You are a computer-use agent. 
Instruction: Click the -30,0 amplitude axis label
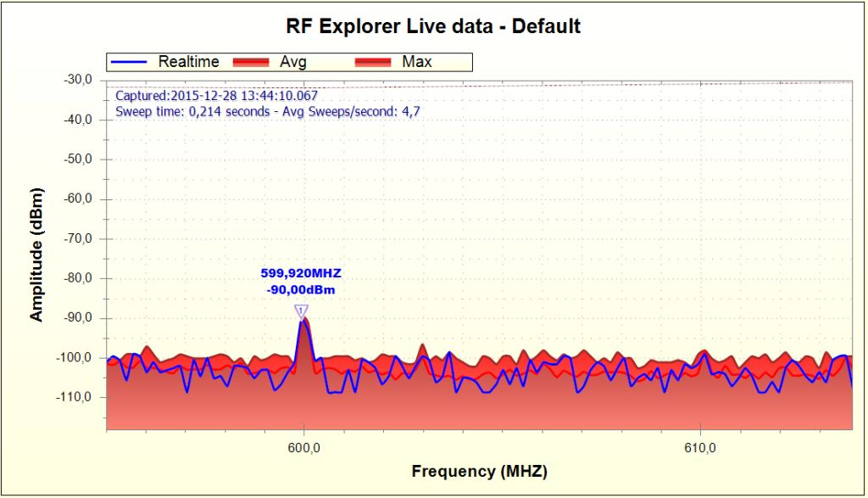[78, 80]
